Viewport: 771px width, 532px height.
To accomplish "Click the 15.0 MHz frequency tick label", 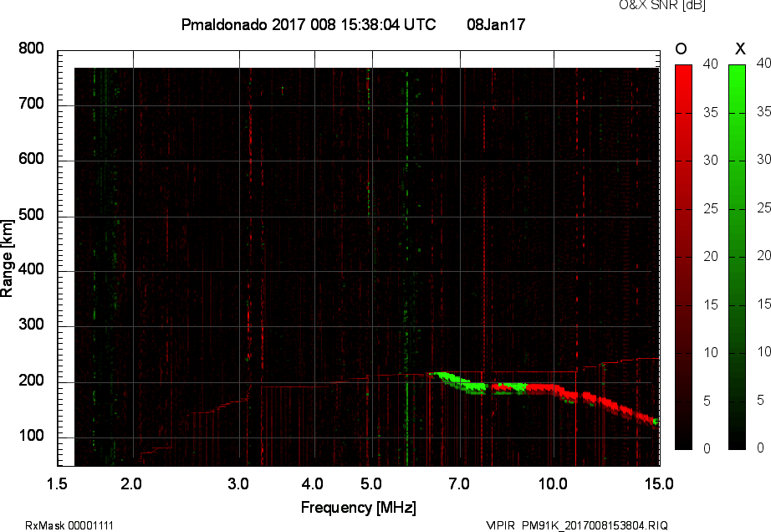I will click(x=659, y=484).
